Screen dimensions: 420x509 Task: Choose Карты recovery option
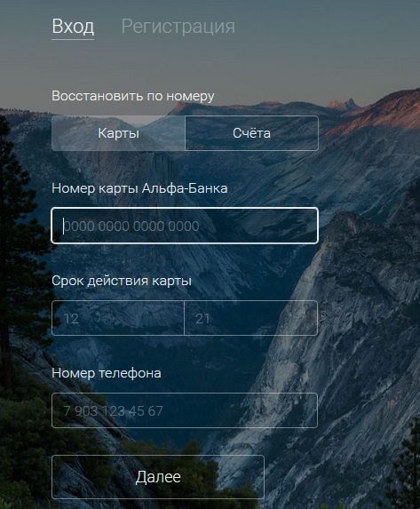tap(118, 133)
